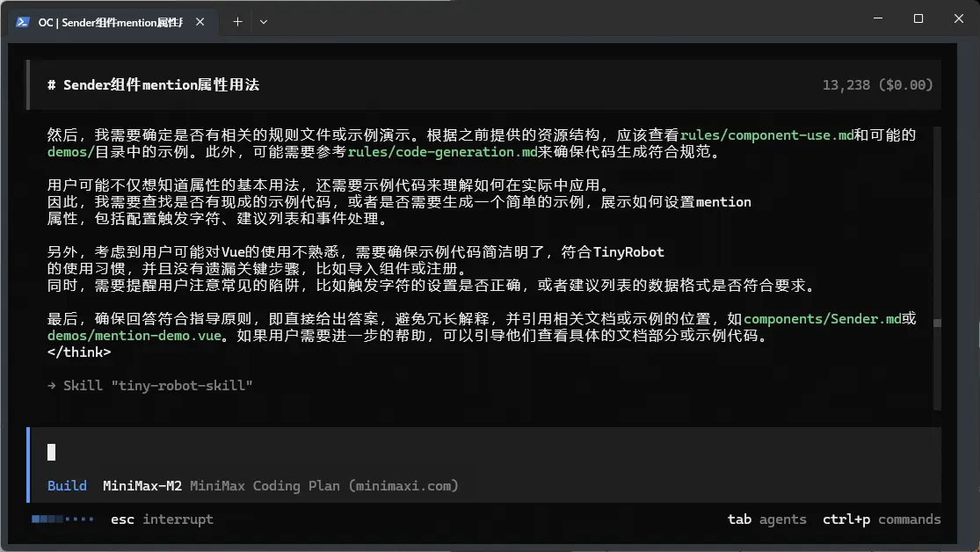Image resolution: width=980 pixels, height=552 pixels.
Task: Click the Build agent mode indicator
Action: pos(67,484)
